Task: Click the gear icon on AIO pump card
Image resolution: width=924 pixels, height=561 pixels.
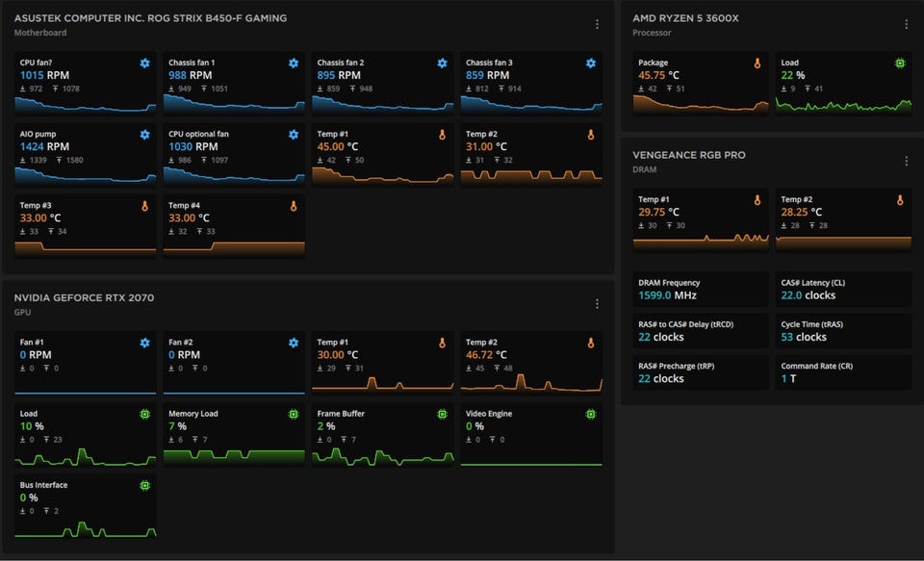Action: (144, 135)
